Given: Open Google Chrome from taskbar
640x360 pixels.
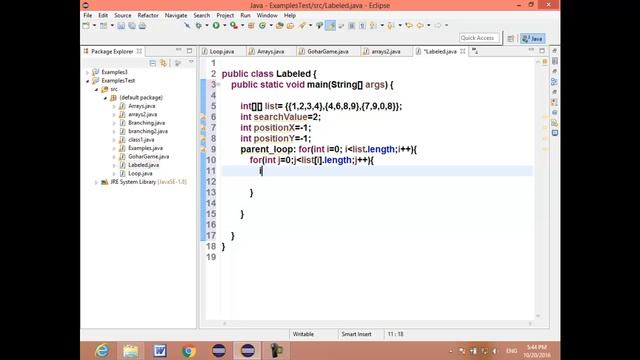Looking at the screenshot, I should pos(189,351).
